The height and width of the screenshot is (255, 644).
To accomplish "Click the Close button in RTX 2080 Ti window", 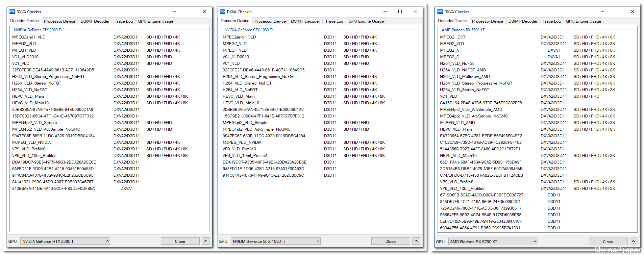I will 180,241.
